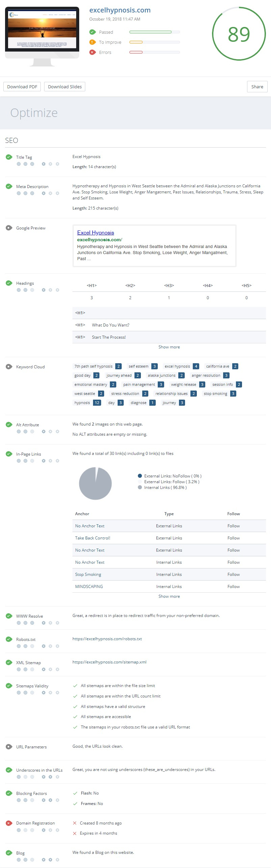Click the Blocking Factors green check icon
Image resolution: width=271 pixels, height=868 pixels.
point(9,793)
